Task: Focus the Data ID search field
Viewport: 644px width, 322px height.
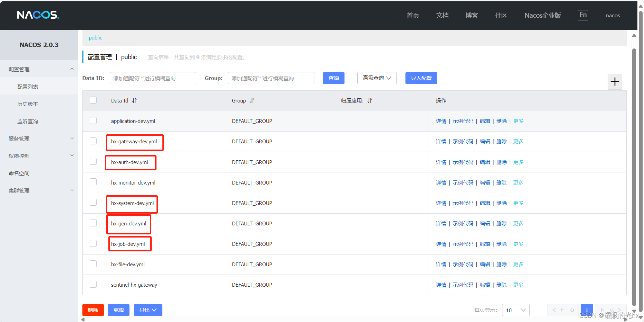Action: click(153, 78)
